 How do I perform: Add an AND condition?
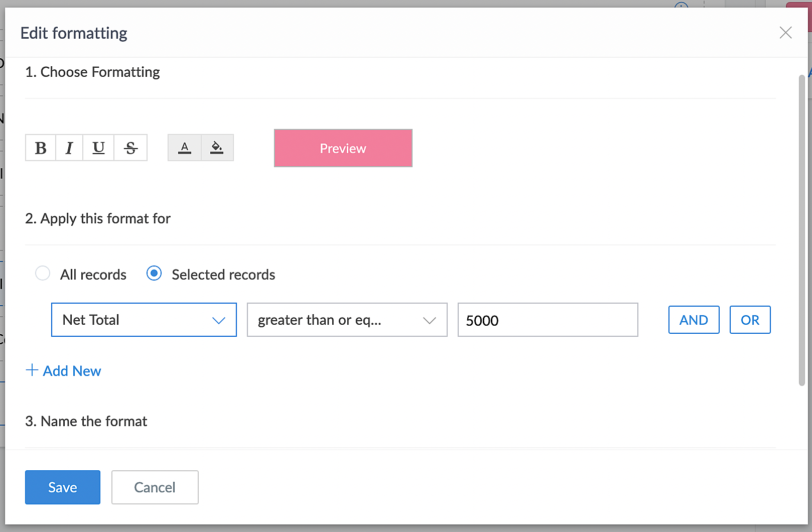tap(694, 320)
